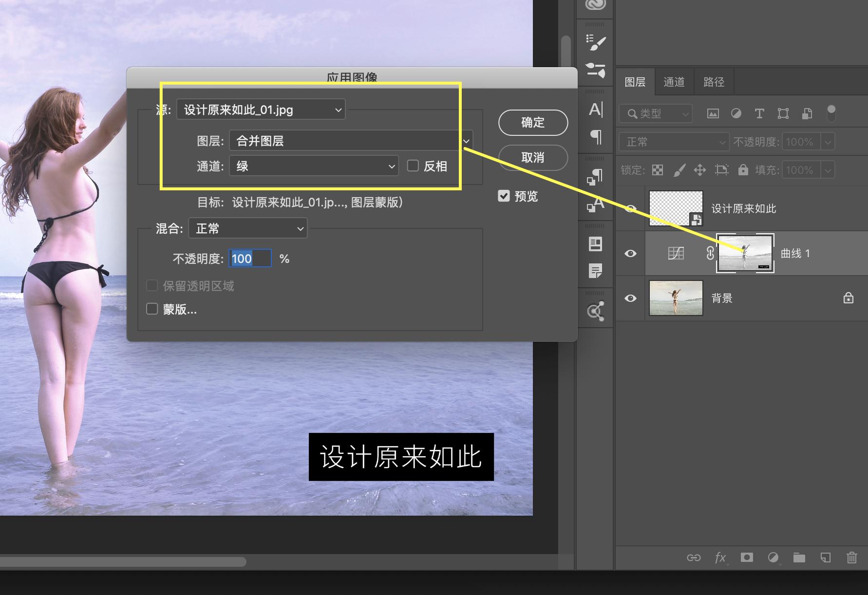Screen dimensions: 868x595
Task: Click the Link layers icon
Action: tap(694, 558)
